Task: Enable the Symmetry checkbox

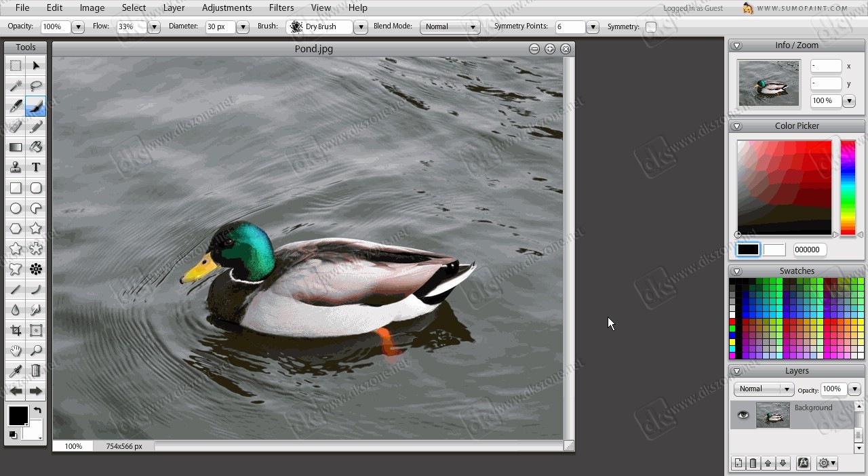Action: 651,27
